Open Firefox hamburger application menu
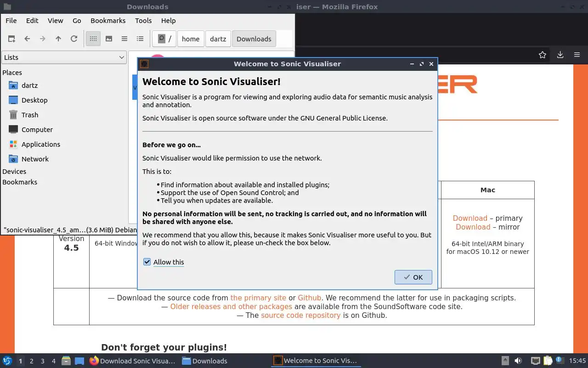The image size is (588, 368). tap(577, 55)
